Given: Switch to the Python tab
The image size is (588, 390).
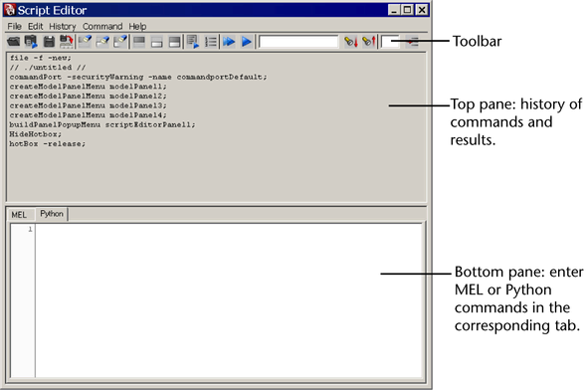Looking at the screenshot, I should 52,214.
